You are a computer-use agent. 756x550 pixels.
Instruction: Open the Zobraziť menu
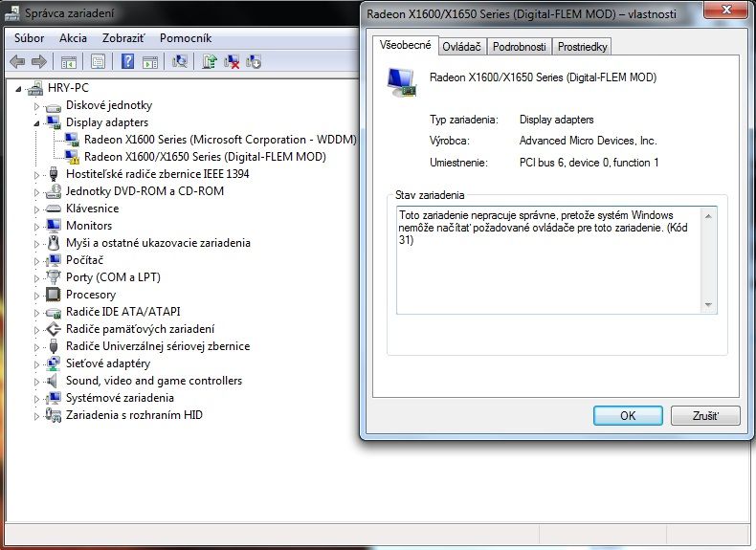click(122, 38)
